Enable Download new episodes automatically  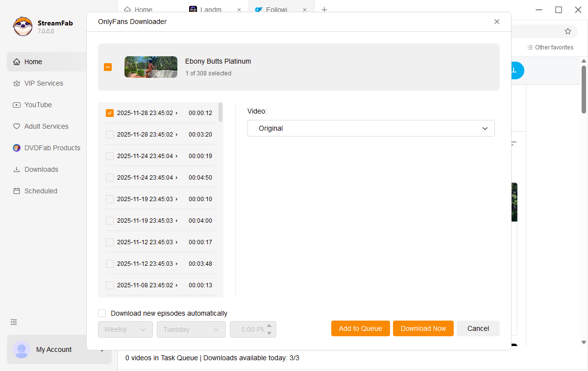coord(102,313)
